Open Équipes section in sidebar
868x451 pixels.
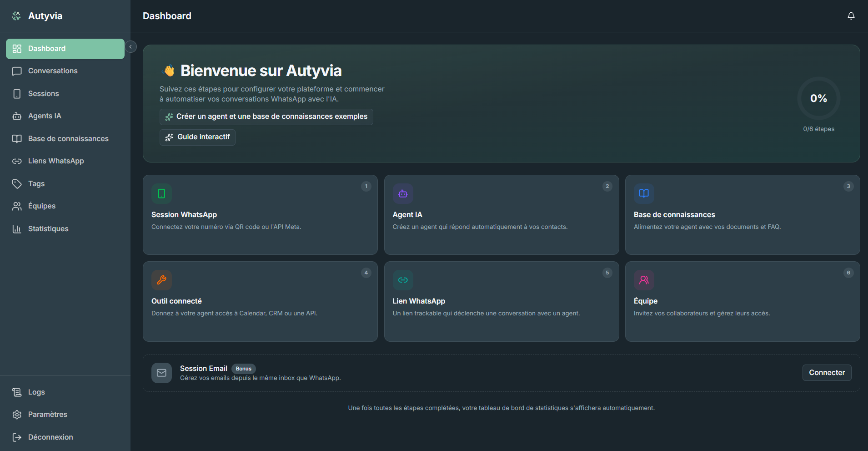65,206
